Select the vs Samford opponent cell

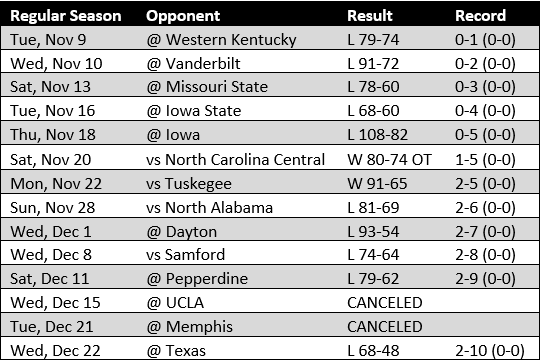[185, 255]
